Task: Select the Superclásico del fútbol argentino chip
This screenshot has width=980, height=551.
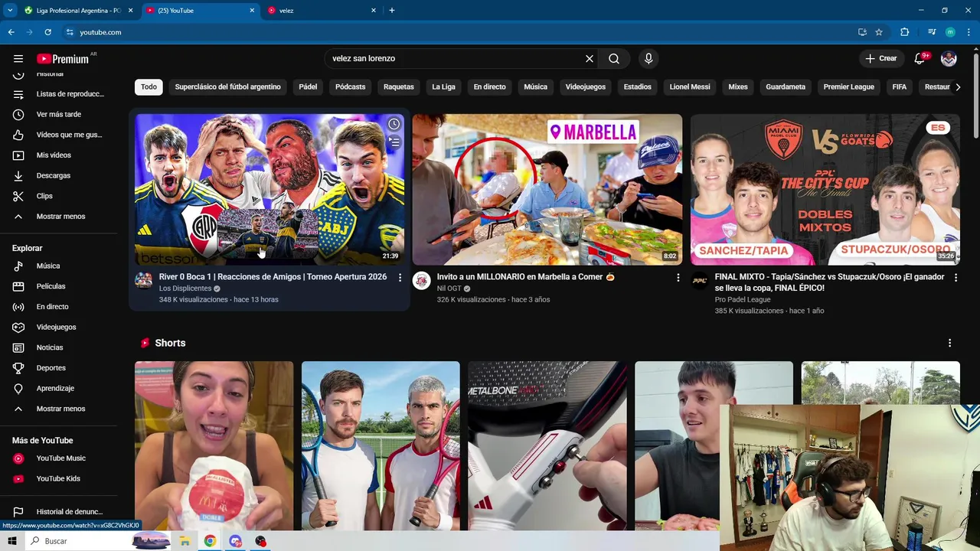Action: click(227, 87)
